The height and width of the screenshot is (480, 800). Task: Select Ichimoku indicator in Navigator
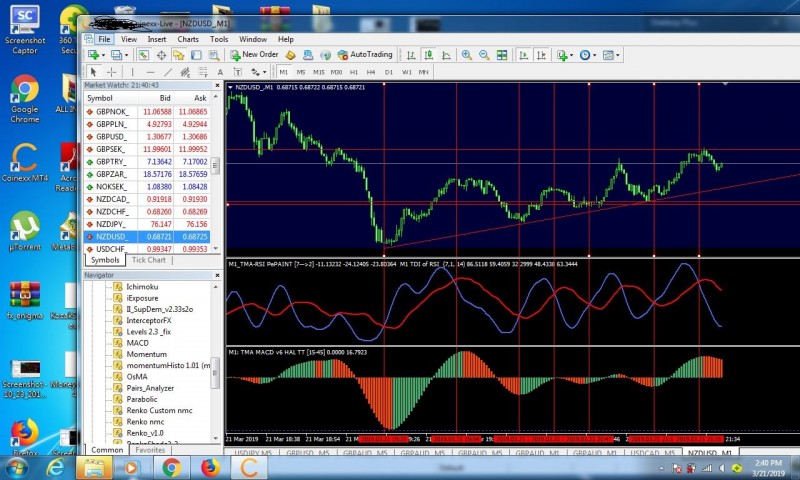pos(142,287)
